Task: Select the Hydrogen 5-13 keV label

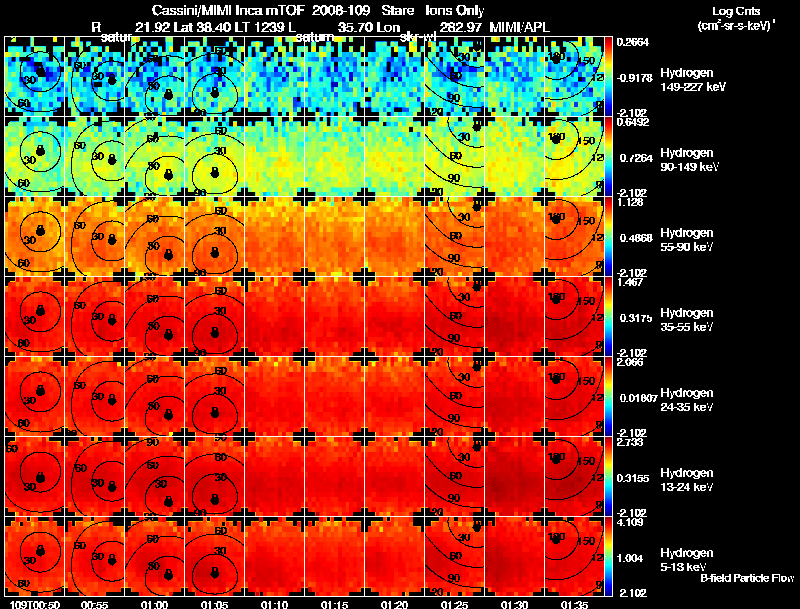Action: pos(687,560)
